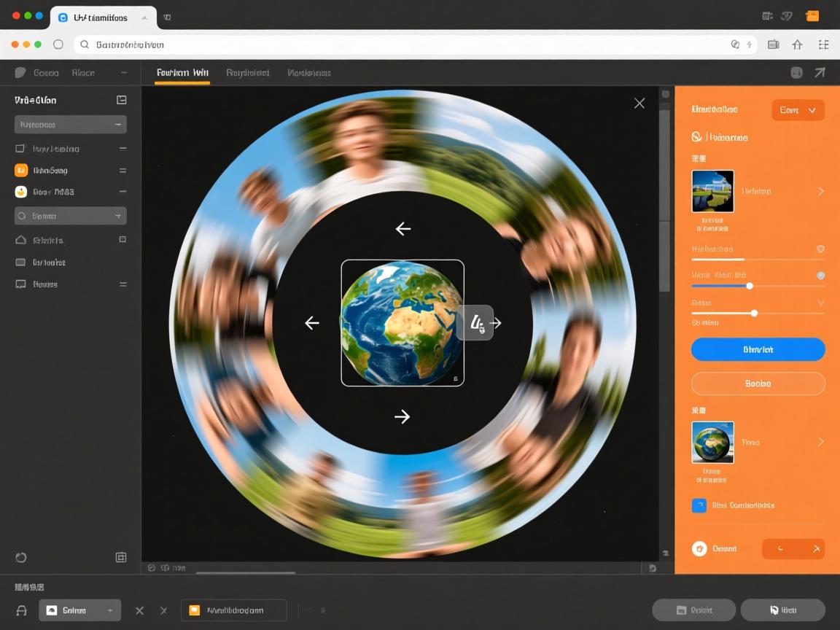Image resolution: width=840 pixels, height=630 pixels.
Task: Click the panel layout icon beside the sidebar heading
Action: coord(122,100)
